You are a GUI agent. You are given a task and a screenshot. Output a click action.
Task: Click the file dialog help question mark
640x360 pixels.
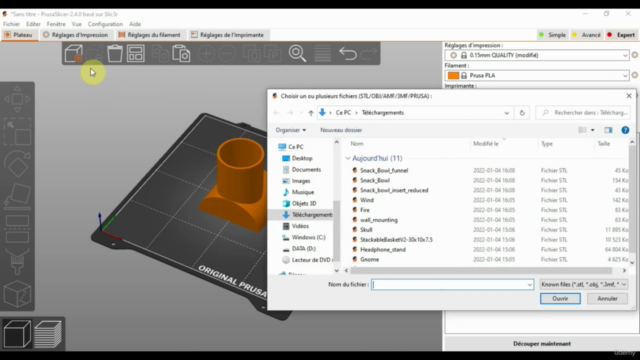pyautogui.click(x=625, y=130)
